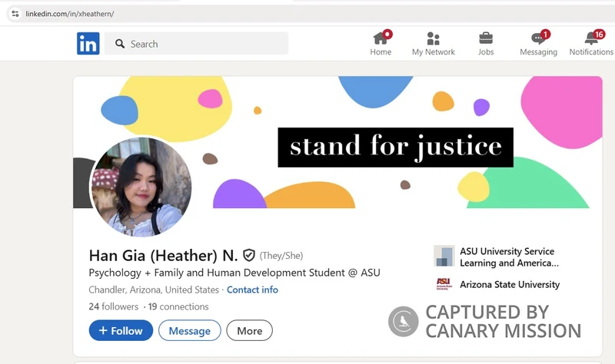Select the My Network menu label
This screenshot has width=615, height=364.
coord(433,51)
